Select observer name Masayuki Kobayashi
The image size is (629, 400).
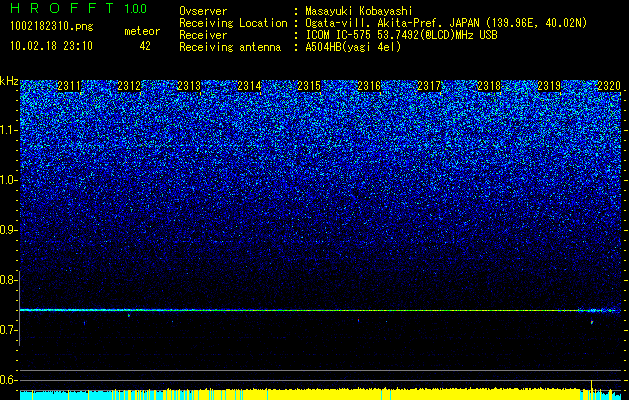pos(359,11)
